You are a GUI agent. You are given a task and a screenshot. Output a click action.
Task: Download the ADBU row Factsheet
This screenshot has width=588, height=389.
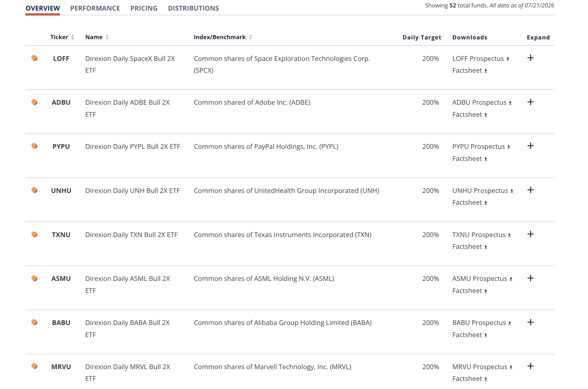[470, 115]
